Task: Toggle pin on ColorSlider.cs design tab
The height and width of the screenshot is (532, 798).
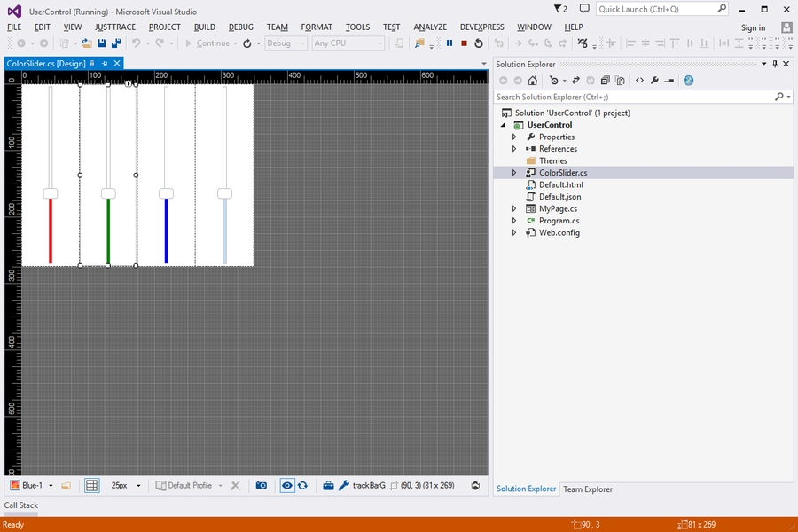Action: tap(105, 64)
